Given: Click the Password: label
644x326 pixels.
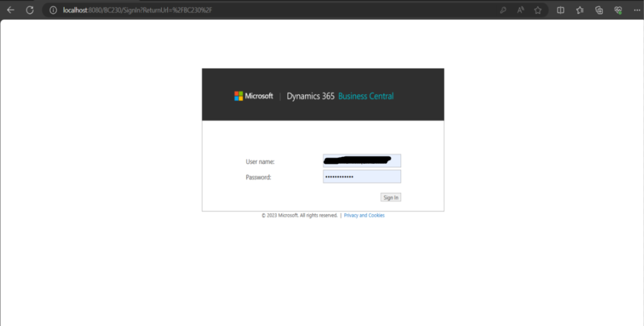Looking at the screenshot, I should point(258,177).
